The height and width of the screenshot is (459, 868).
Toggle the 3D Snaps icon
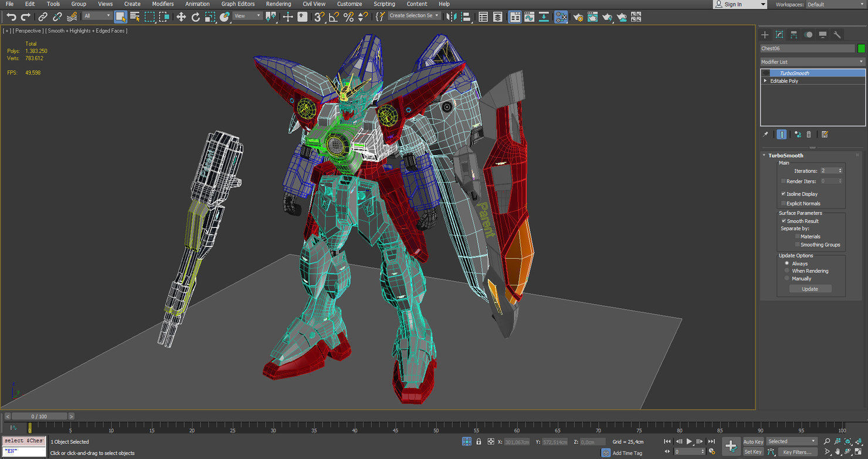pos(319,17)
